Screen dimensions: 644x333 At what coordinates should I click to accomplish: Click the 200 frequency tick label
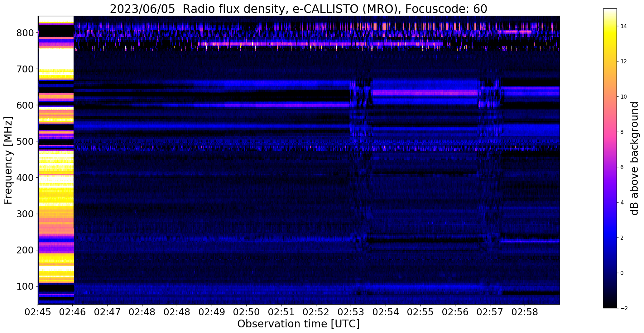coord(25,250)
